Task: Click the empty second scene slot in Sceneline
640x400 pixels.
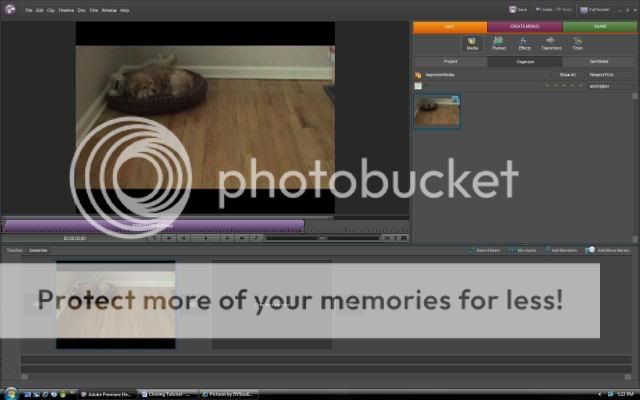Action: 271,304
